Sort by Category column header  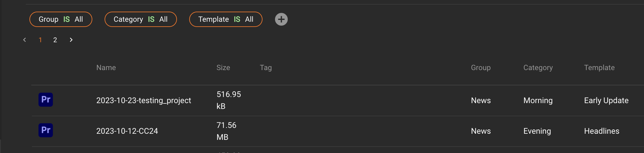[538, 68]
